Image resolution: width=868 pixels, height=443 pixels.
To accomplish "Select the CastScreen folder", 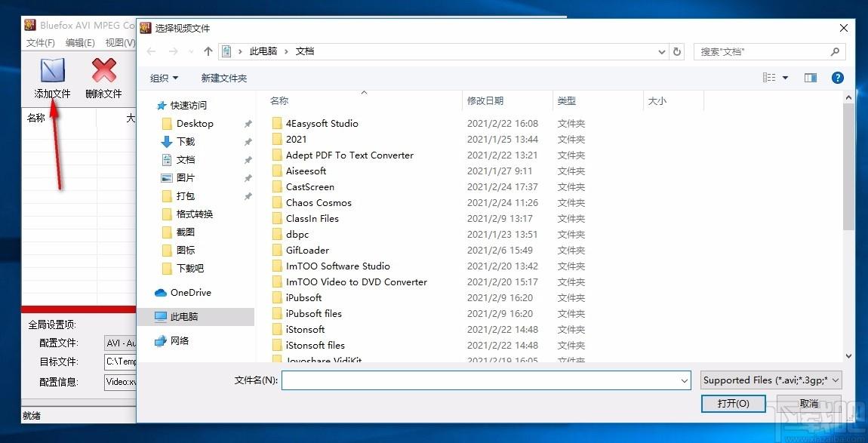I will pyautogui.click(x=310, y=186).
